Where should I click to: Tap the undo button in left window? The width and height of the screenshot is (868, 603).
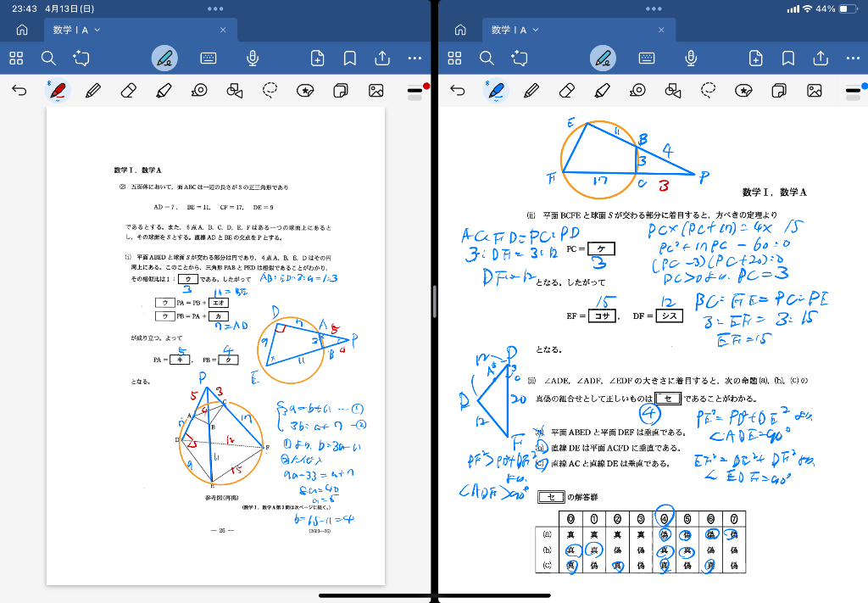coord(19,90)
